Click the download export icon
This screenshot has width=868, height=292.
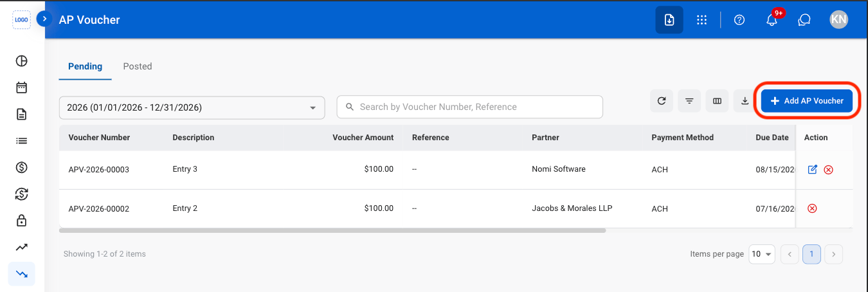[x=745, y=101]
